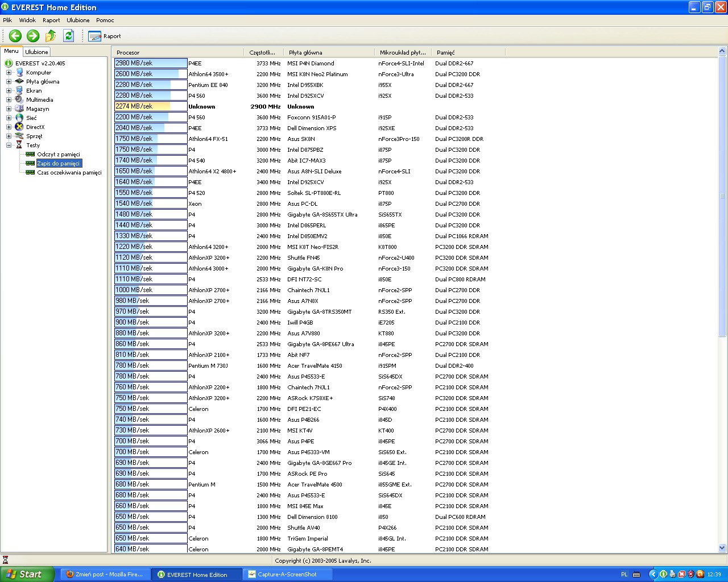Sort by the Częstotli... column header
Image resolution: width=728 pixels, height=582 pixels.
[x=264, y=52]
